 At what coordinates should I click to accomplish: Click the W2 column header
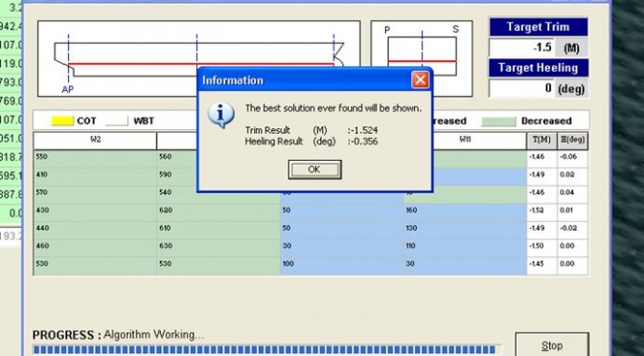pos(95,141)
